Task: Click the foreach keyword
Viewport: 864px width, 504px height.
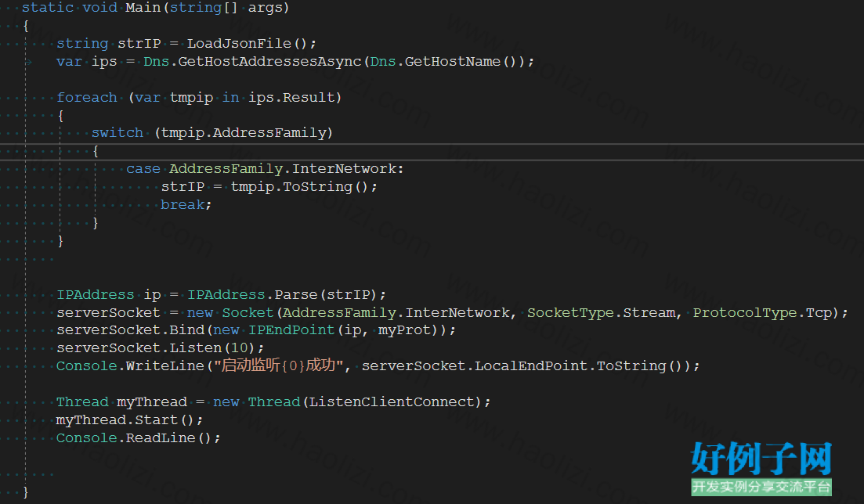Action: [86, 98]
